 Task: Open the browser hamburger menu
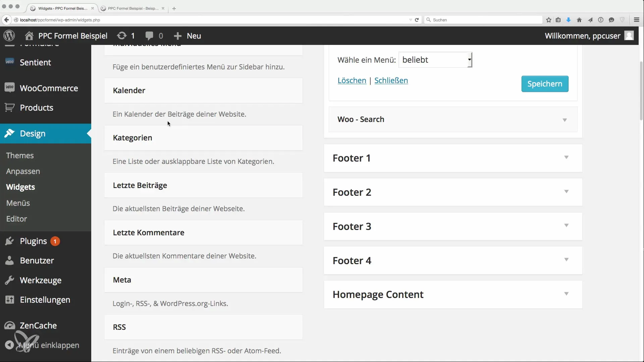click(637, 20)
